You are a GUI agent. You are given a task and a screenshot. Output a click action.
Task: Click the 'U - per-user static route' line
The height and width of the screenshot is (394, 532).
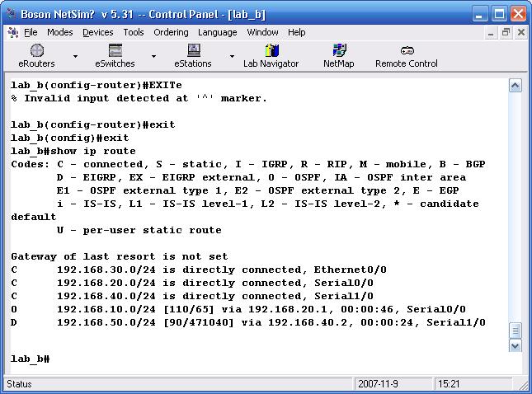[x=139, y=230]
